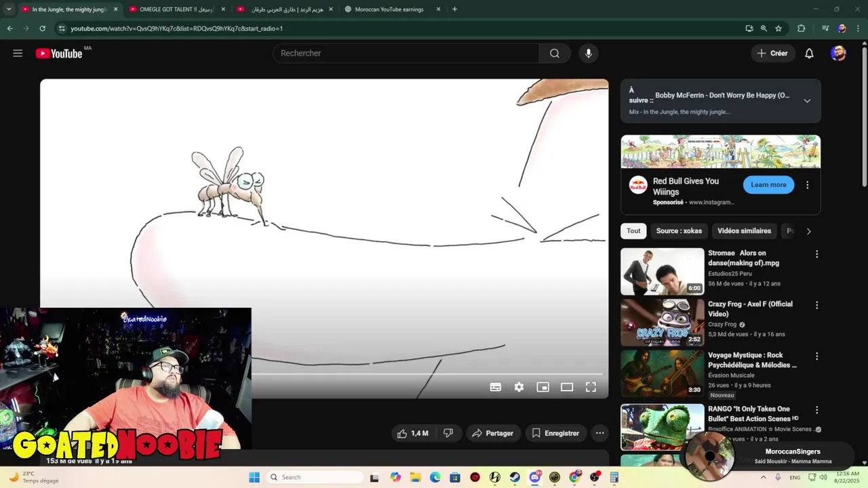Open Copilot from the taskbar
The image size is (868, 488).
395,477
